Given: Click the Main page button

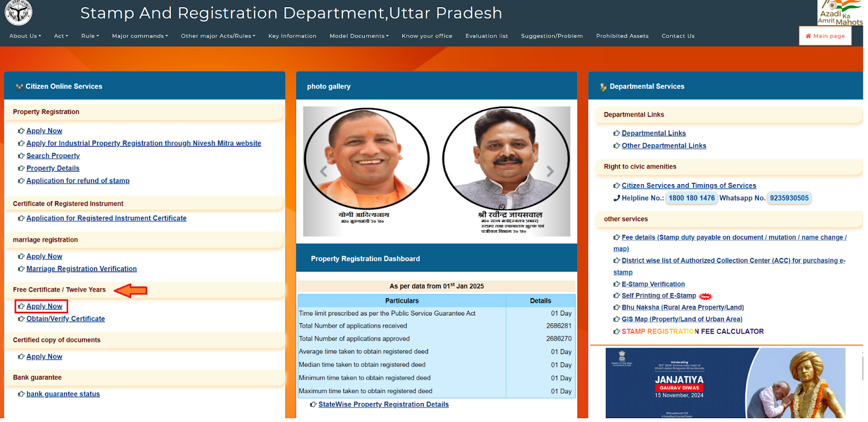Looking at the screenshot, I should click(825, 36).
